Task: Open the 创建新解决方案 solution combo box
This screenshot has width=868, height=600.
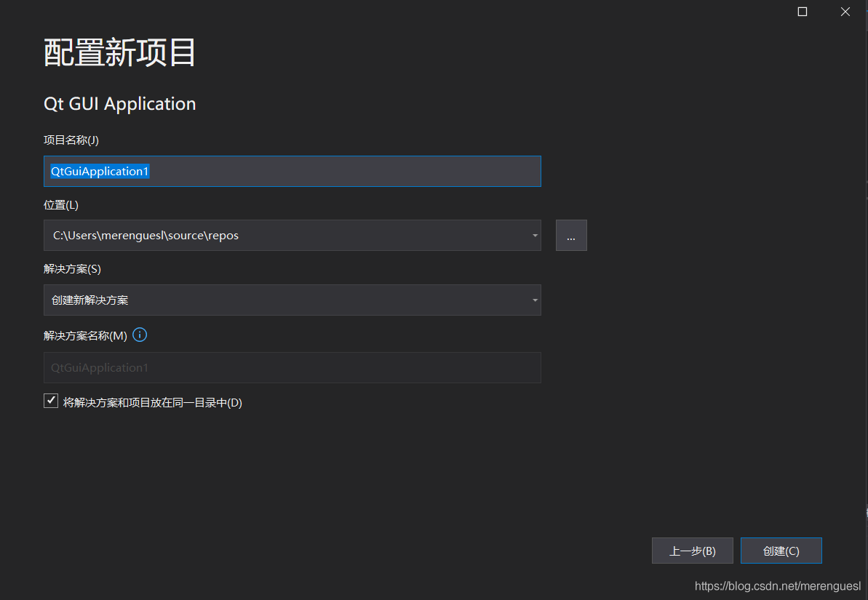Action: coord(291,300)
